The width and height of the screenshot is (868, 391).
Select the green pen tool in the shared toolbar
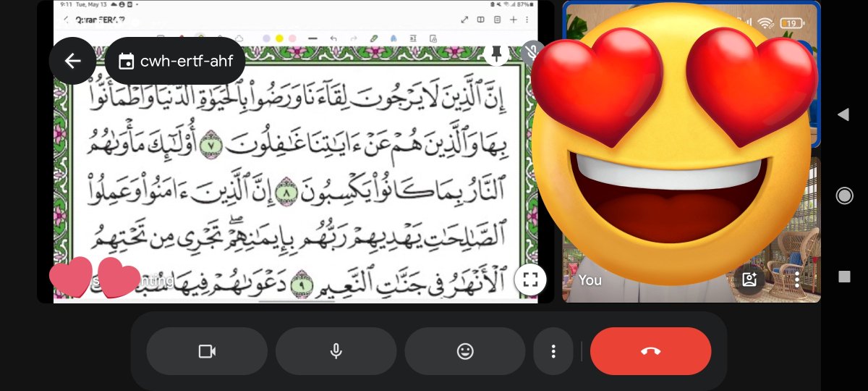pos(374,38)
